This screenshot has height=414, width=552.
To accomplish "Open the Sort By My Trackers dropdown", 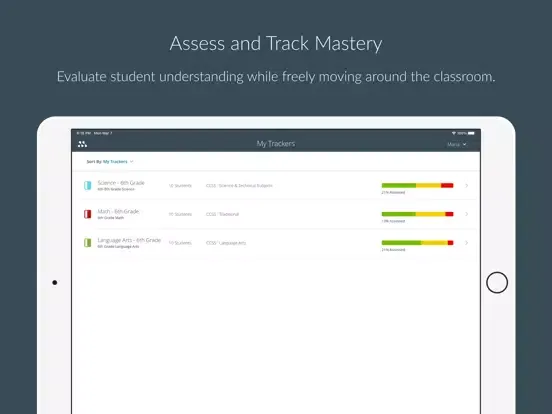I will [x=110, y=162].
